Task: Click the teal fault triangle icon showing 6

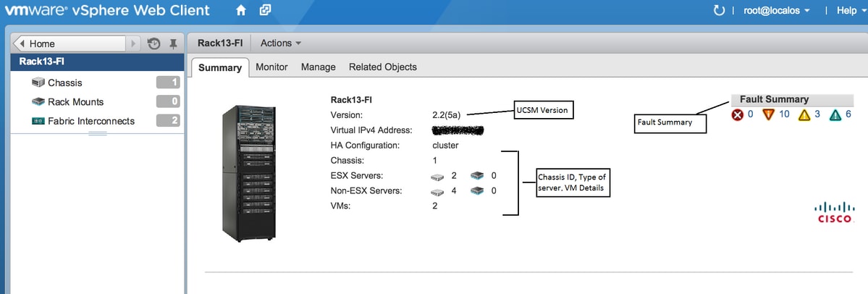Action: click(x=835, y=114)
